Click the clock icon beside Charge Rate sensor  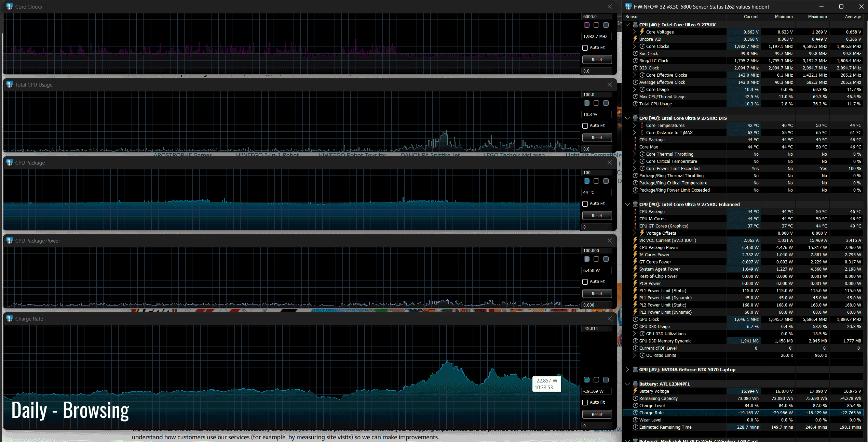pos(635,413)
